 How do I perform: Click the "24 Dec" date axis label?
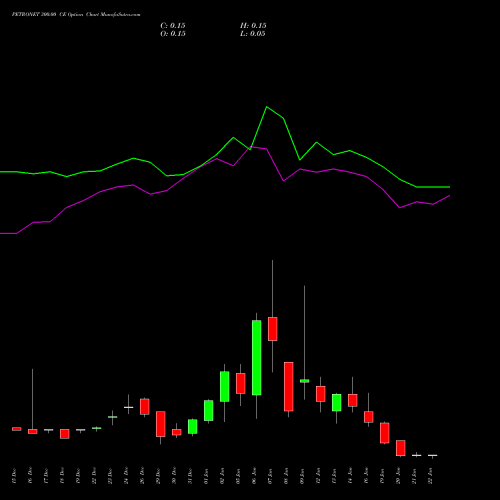coord(126,476)
